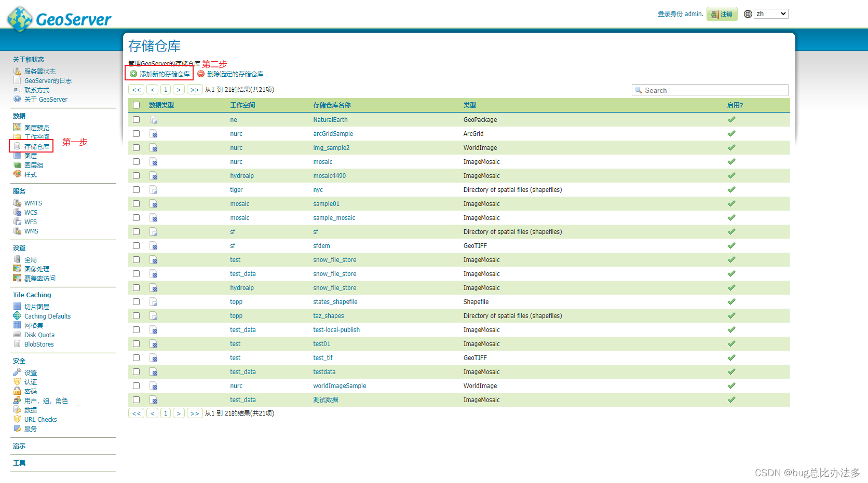Sort by the enabled column header

pyautogui.click(x=735, y=105)
